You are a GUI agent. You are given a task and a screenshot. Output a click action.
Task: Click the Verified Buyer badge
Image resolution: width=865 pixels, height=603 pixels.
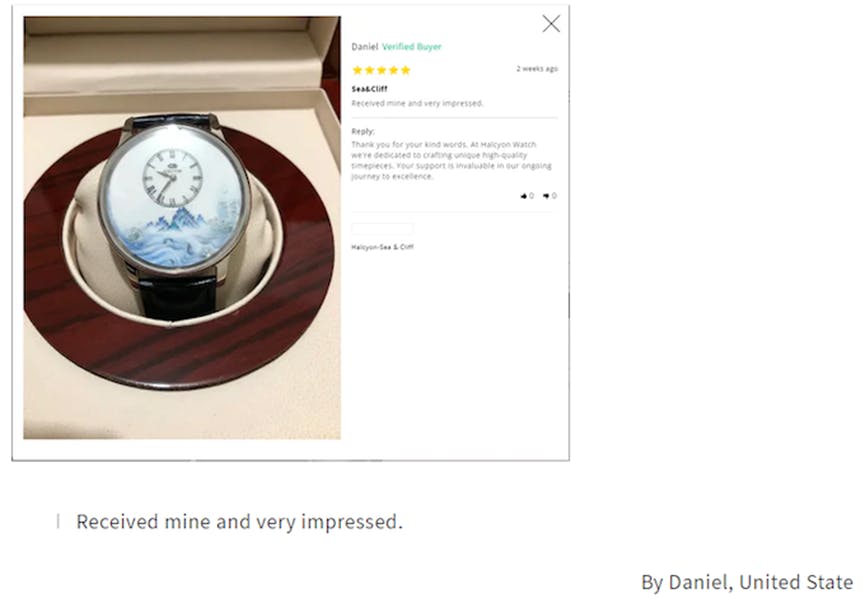click(412, 47)
